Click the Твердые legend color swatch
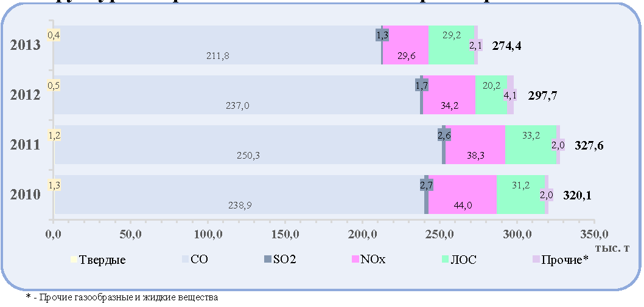Viewport: 644px width, 307px height. (74, 260)
